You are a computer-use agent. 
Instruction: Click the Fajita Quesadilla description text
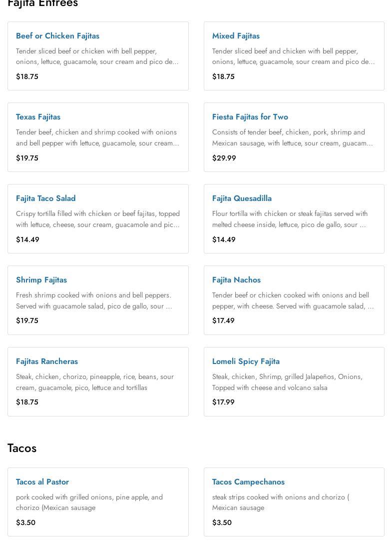pyautogui.click(x=290, y=219)
